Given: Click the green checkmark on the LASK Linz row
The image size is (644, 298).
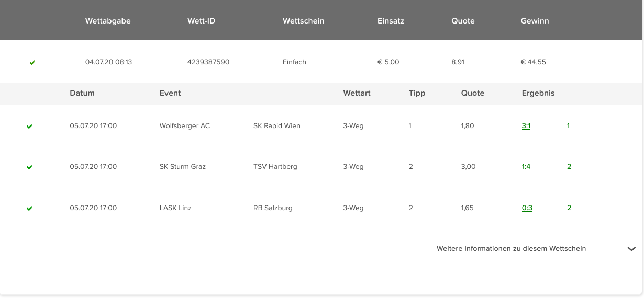Looking at the screenshot, I should (29, 209).
